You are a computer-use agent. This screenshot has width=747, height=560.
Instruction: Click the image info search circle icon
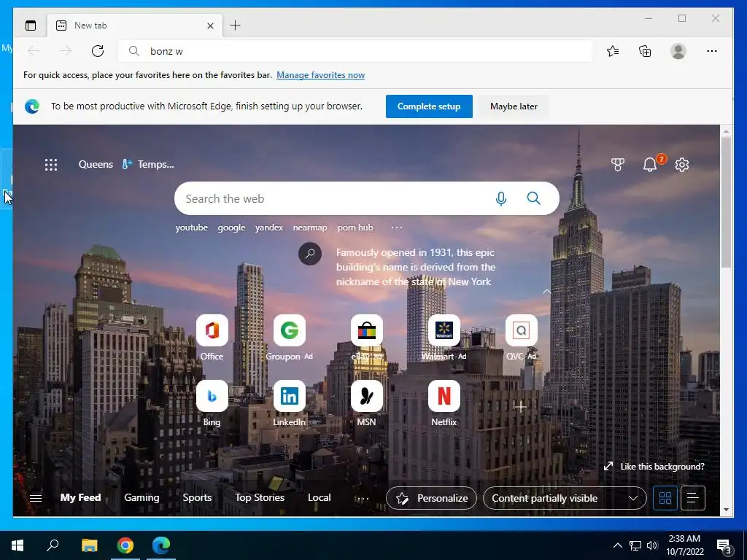(x=309, y=253)
